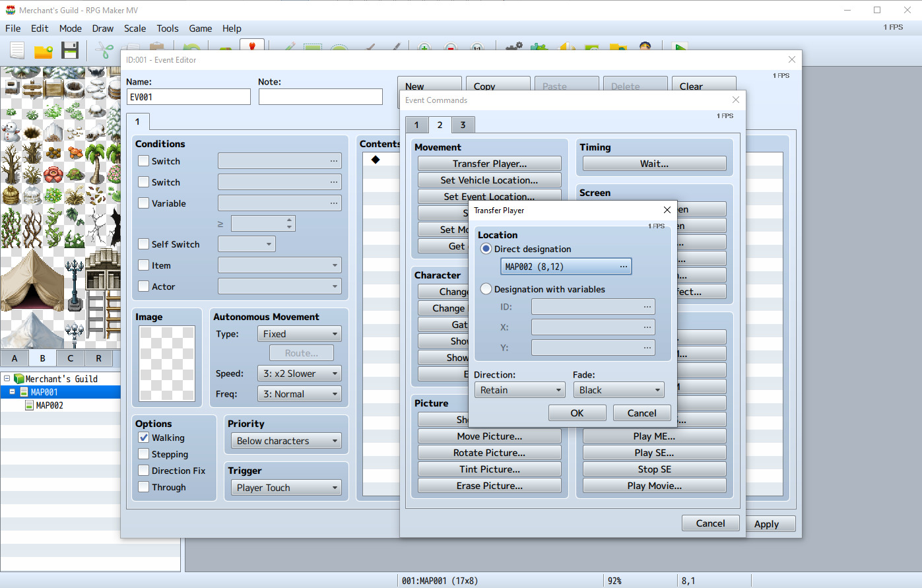
Task: Open the Direction dropdown showing Retain
Action: [x=520, y=390]
